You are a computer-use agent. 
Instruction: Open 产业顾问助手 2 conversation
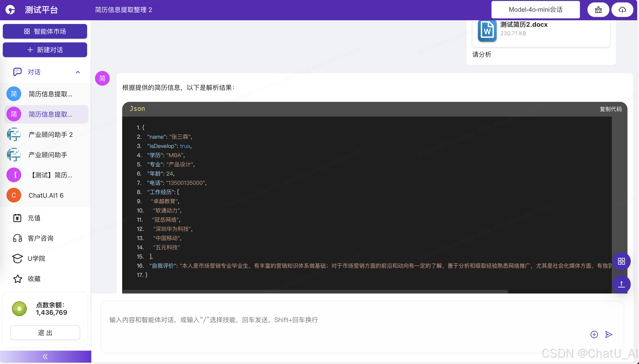pos(50,135)
